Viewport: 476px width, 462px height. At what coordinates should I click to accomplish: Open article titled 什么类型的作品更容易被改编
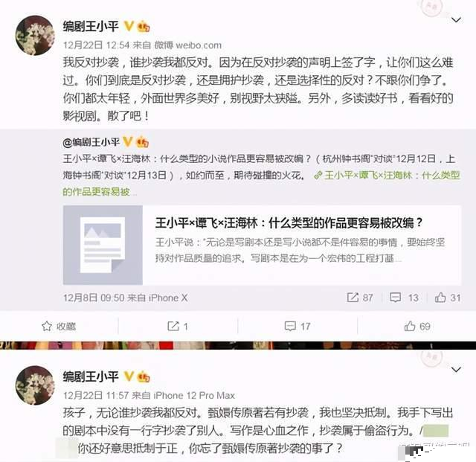tap(289, 223)
